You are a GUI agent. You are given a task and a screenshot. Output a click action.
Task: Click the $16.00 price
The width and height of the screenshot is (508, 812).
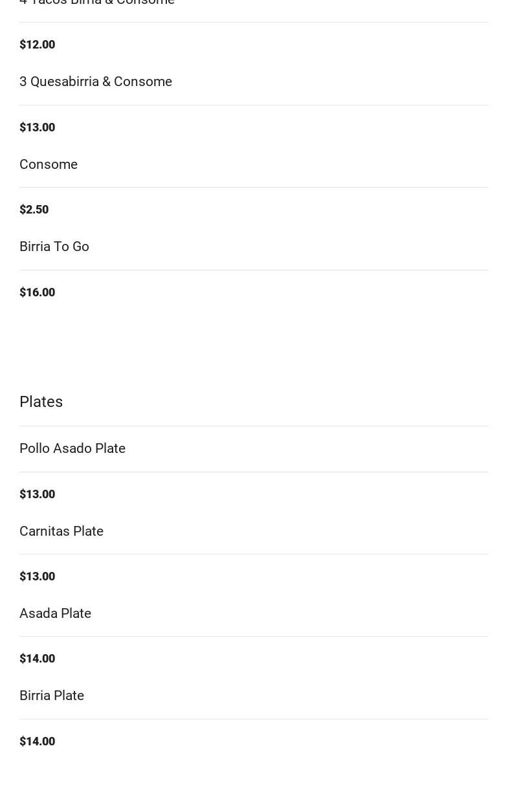pos(38,292)
